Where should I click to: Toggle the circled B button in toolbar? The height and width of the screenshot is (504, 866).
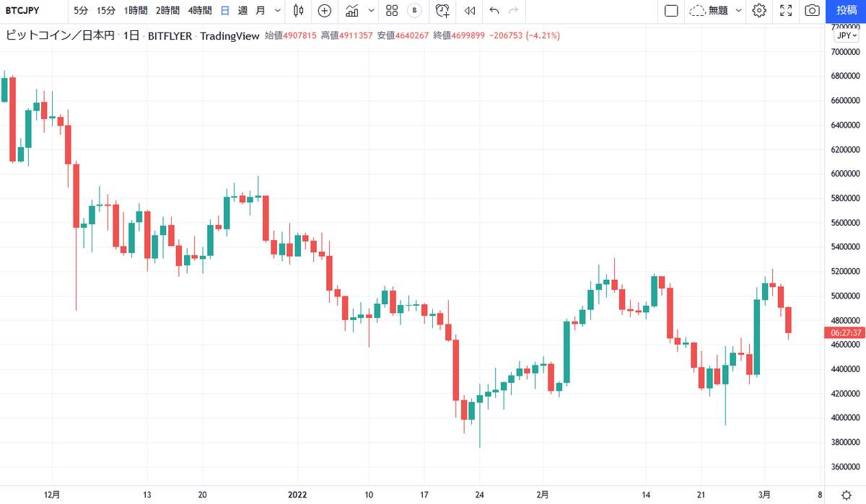[414, 11]
